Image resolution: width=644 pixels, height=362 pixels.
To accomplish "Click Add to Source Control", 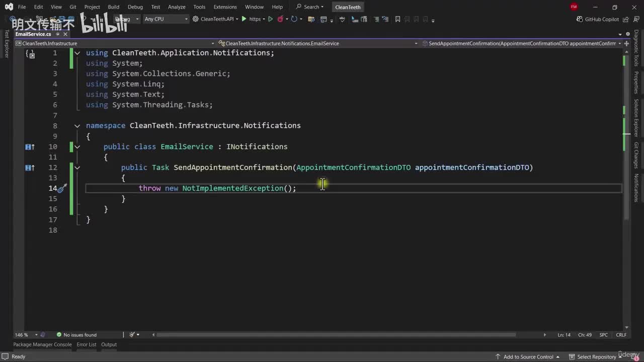I will pos(528,357).
